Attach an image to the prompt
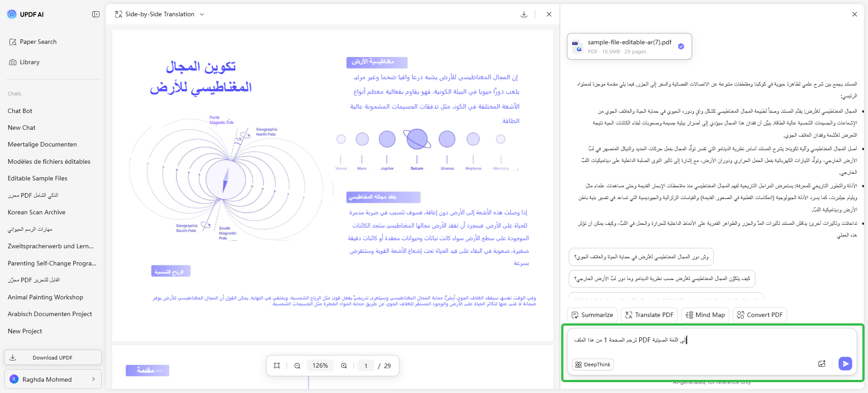This screenshot has height=393, width=868. [x=822, y=364]
